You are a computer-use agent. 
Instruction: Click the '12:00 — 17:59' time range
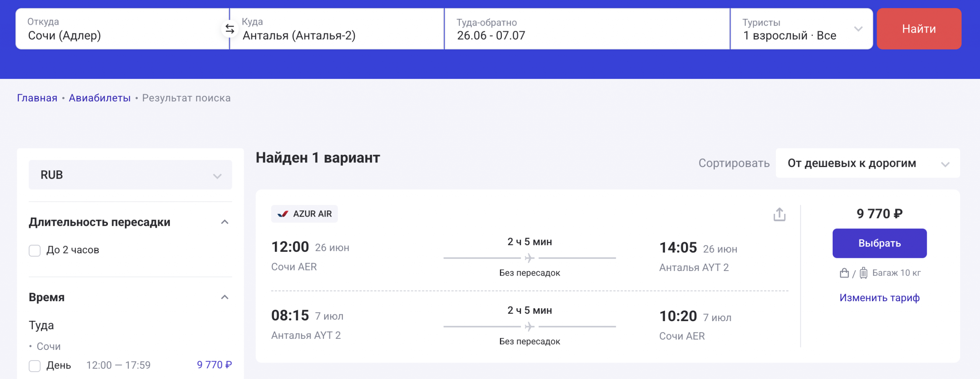point(118,365)
